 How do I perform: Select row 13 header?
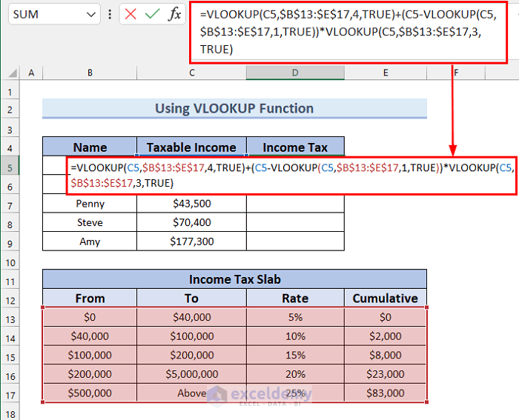click(x=10, y=319)
